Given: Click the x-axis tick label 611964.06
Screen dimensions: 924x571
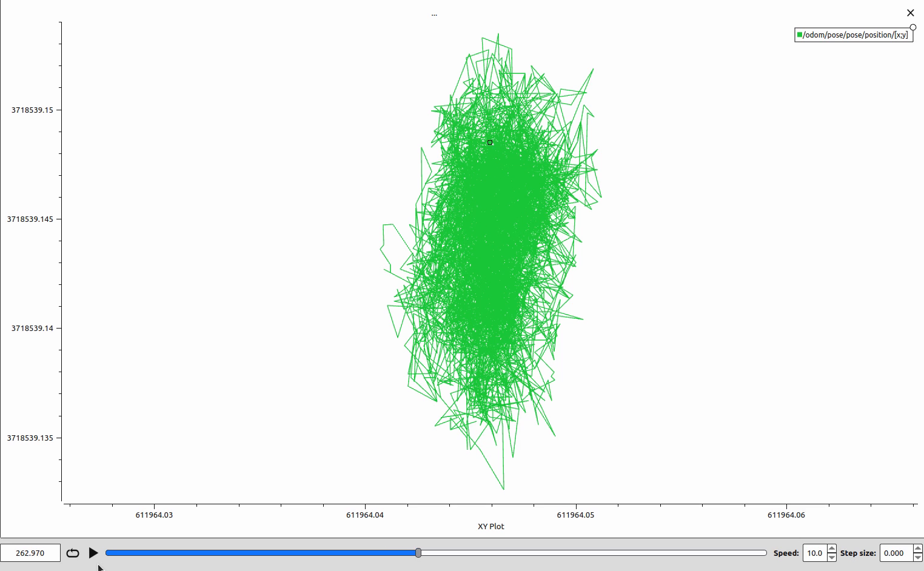Looking at the screenshot, I should click(786, 515).
